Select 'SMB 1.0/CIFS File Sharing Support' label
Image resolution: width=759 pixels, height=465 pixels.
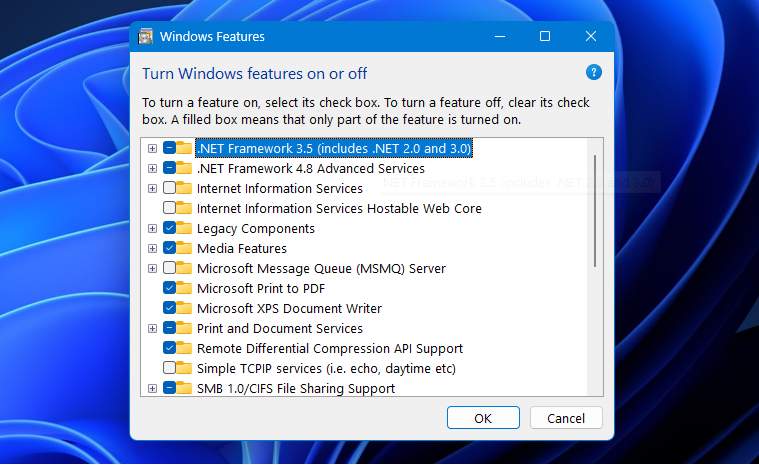(x=296, y=389)
